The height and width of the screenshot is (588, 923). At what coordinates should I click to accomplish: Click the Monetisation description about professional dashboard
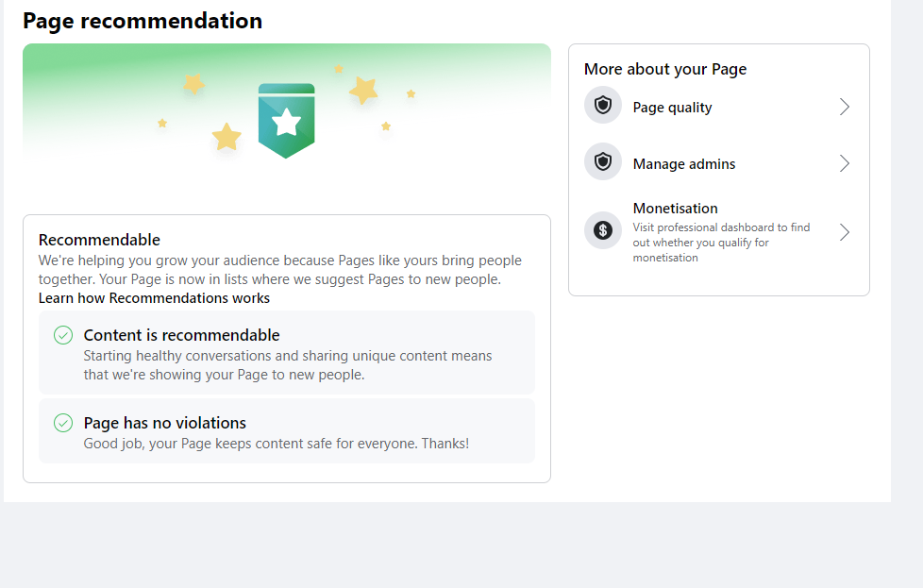721,243
